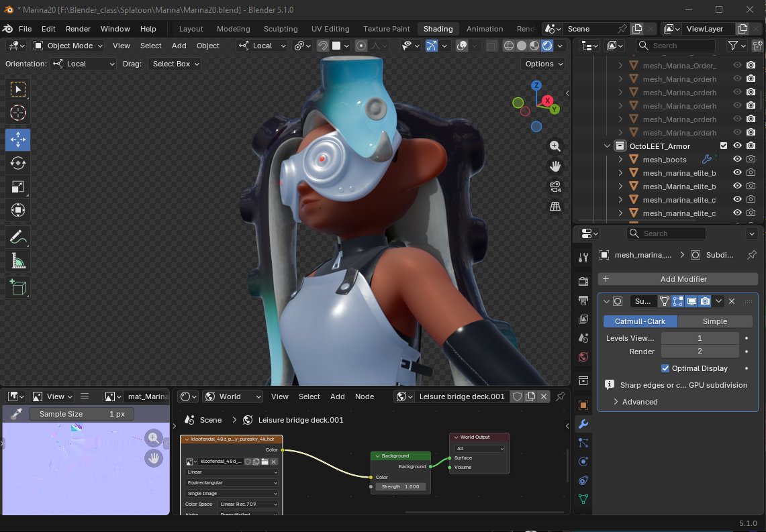Viewport: 766px width, 532px height.
Task: Choose the Rotate tool
Action: click(x=18, y=163)
